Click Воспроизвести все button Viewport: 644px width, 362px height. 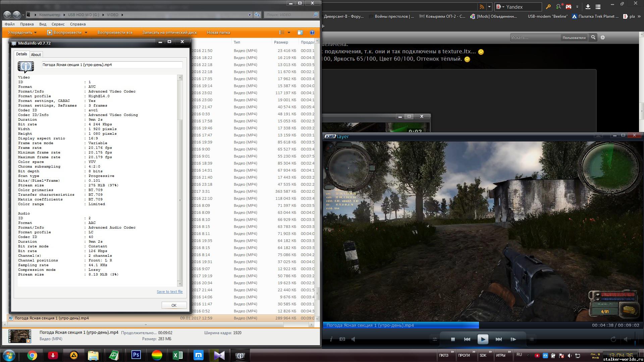pos(115,33)
